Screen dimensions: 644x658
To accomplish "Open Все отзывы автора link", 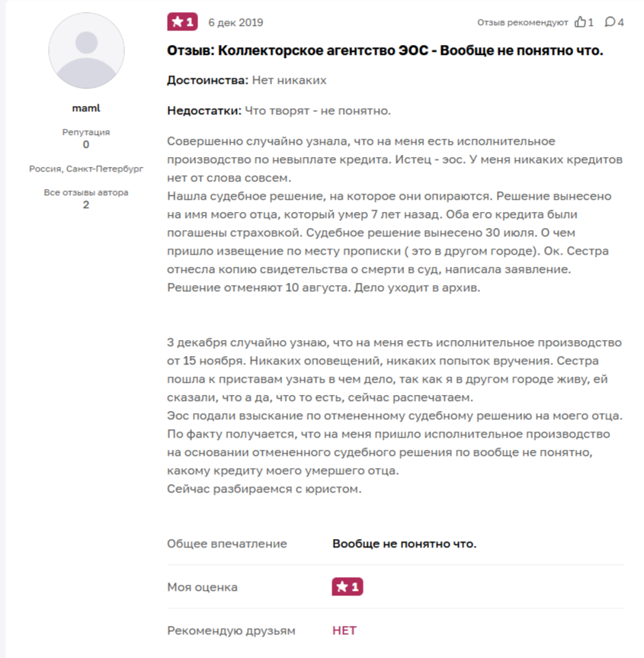I will tap(86, 192).
